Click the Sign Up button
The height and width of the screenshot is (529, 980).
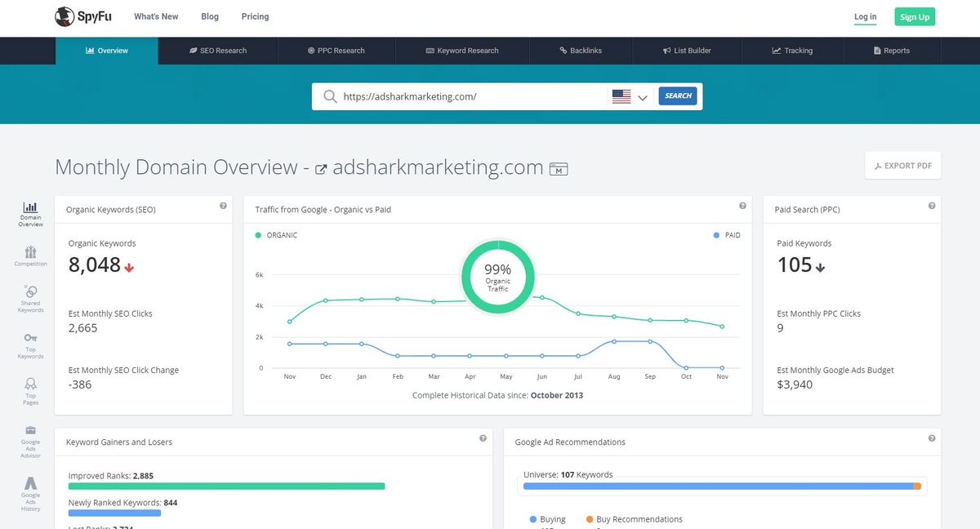coord(914,17)
